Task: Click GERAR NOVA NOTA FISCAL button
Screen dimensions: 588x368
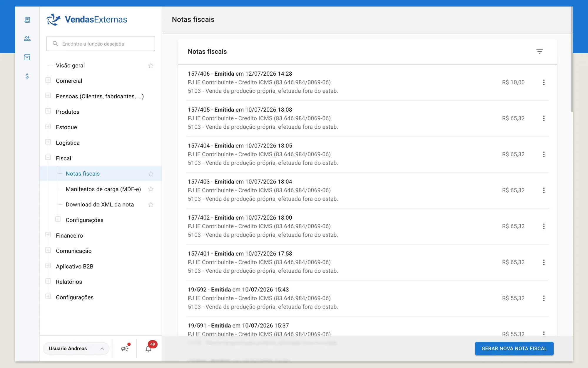Action: point(514,349)
